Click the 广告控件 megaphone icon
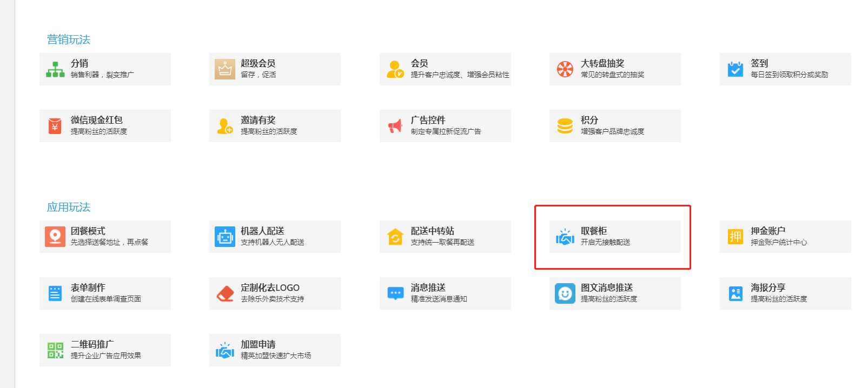Image resolution: width=868 pixels, height=388 pixels. 395,126
